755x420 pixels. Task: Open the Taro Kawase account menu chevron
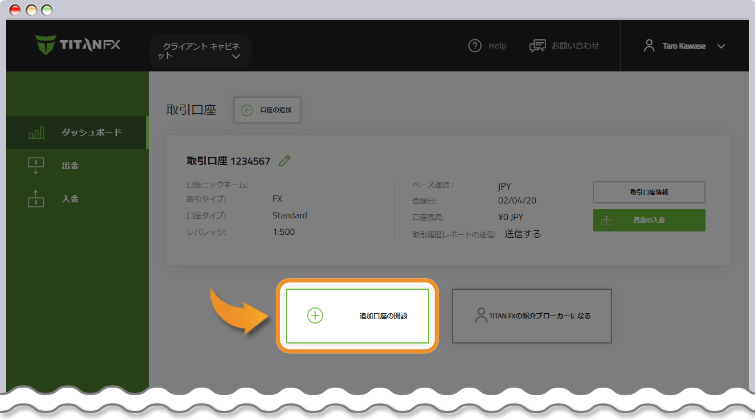(x=722, y=46)
